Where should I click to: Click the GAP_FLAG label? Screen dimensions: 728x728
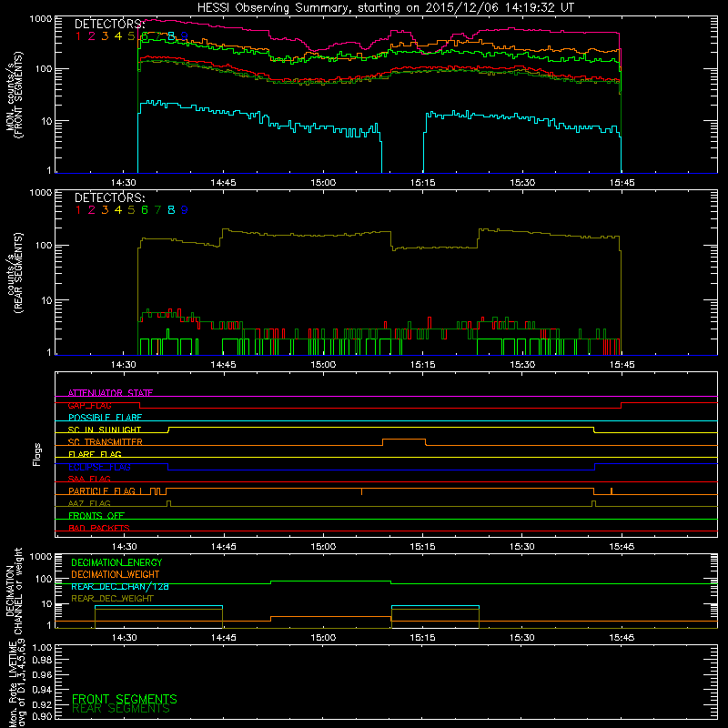(x=89, y=405)
